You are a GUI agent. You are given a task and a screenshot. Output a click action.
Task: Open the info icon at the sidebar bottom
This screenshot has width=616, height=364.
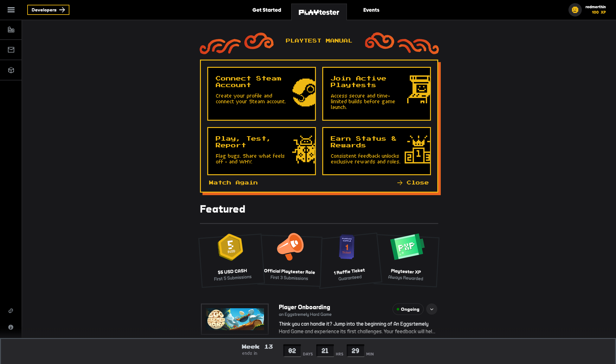point(11,327)
